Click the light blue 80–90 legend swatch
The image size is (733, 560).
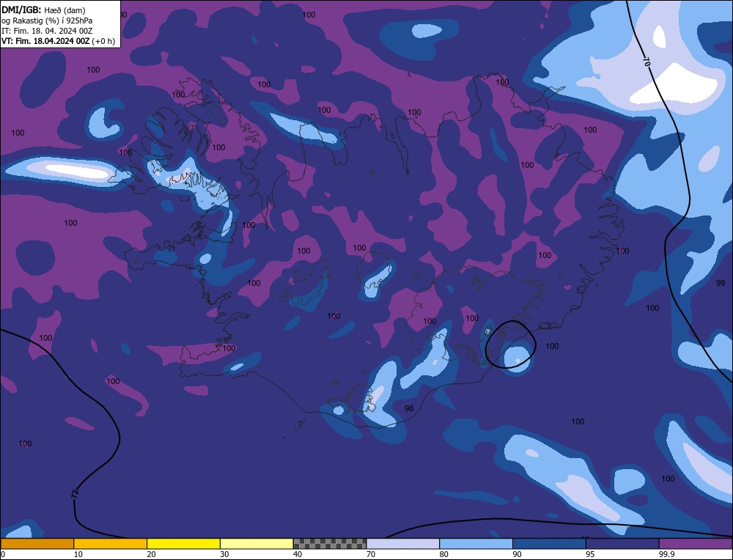click(476, 544)
